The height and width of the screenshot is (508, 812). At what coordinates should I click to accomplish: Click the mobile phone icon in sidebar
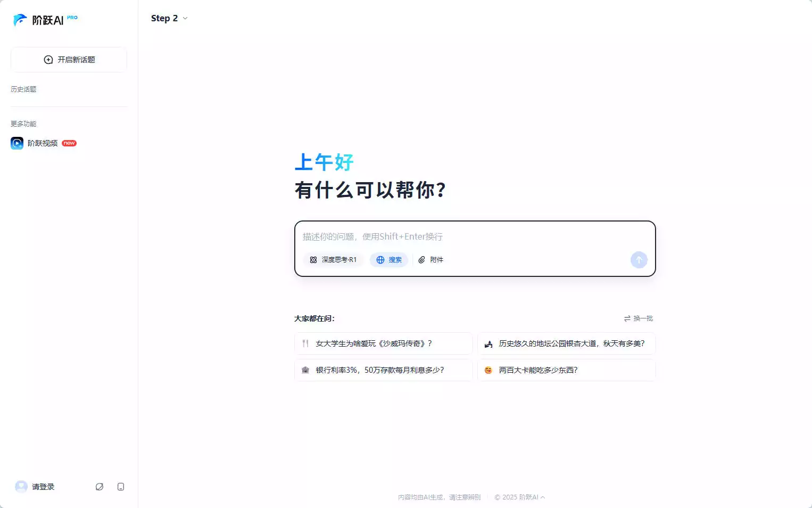click(121, 487)
